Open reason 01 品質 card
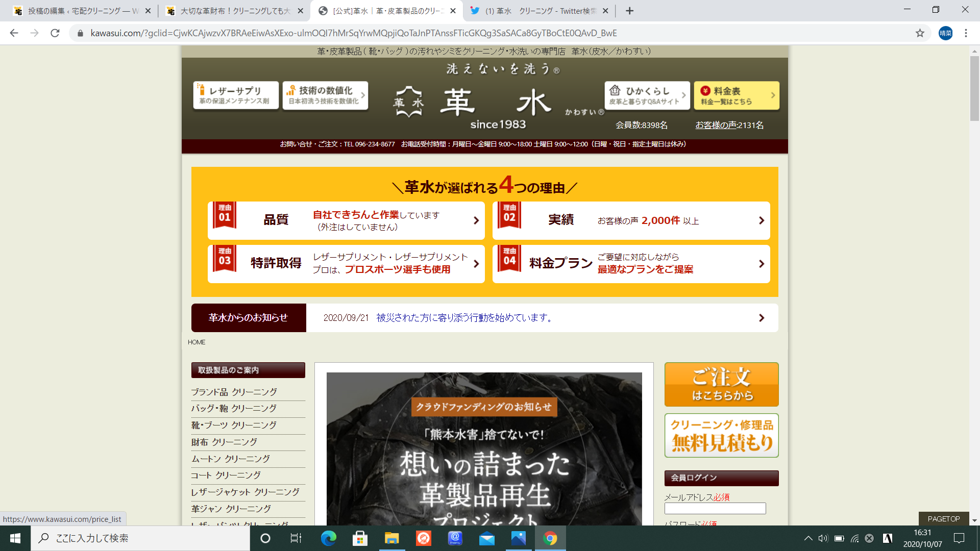The width and height of the screenshot is (980, 551). (x=346, y=220)
